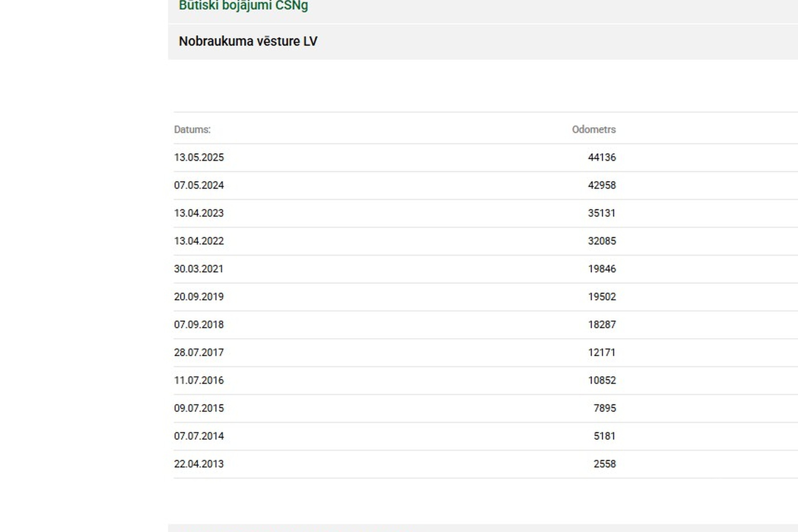The height and width of the screenshot is (532, 798).
Task: Select the 07.05.2024 date row
Action: click(x=199, y=185)
